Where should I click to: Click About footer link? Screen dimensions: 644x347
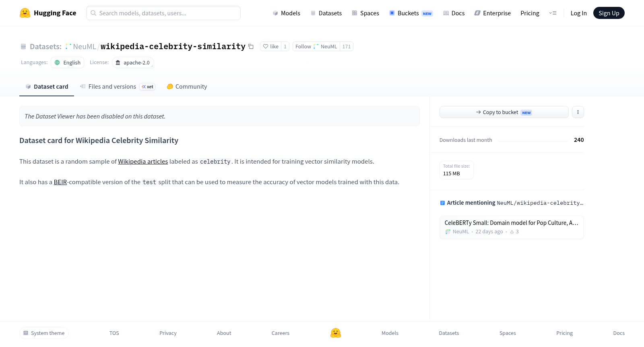[x=224, y=333]
